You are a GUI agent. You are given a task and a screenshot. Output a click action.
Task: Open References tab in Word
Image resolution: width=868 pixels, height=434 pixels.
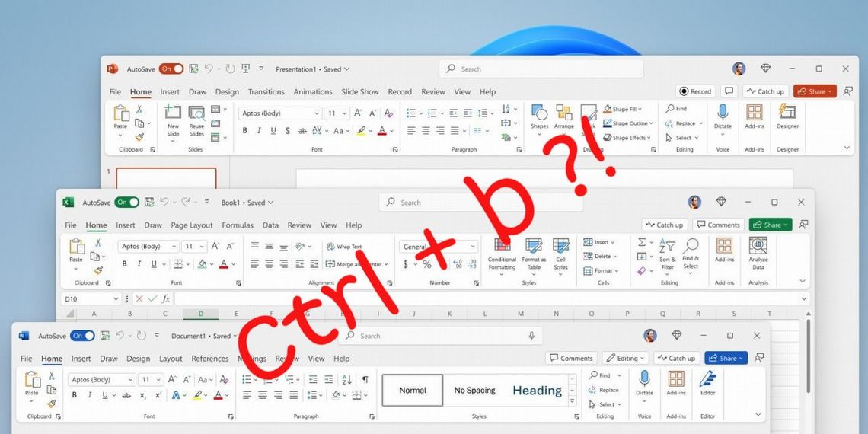pyautogui.click(x=210, y=359)
